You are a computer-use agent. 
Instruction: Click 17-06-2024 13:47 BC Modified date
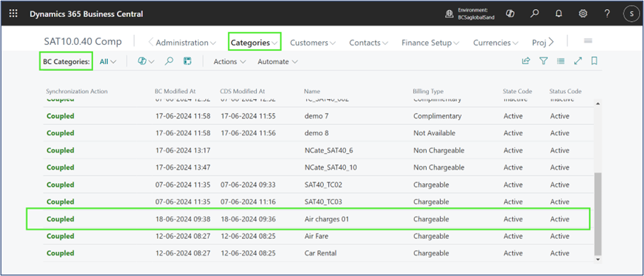point(182,167)
